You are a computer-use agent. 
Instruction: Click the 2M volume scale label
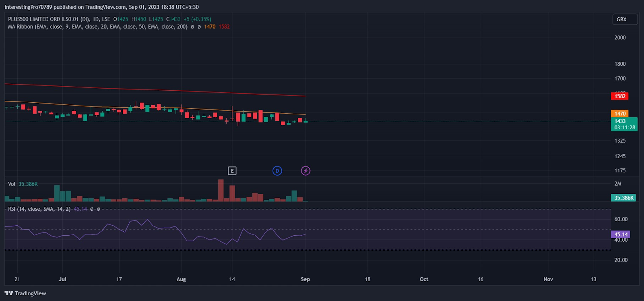tap(618, 184)
